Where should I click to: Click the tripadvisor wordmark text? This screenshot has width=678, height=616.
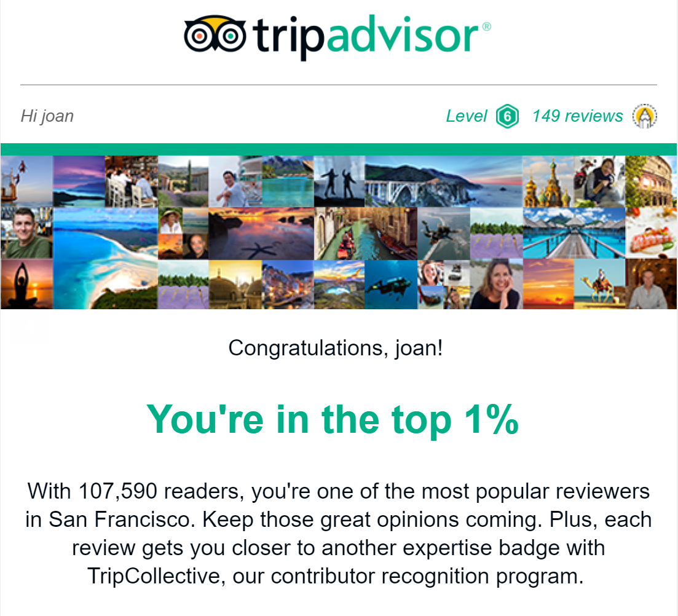tap(373, 37)
